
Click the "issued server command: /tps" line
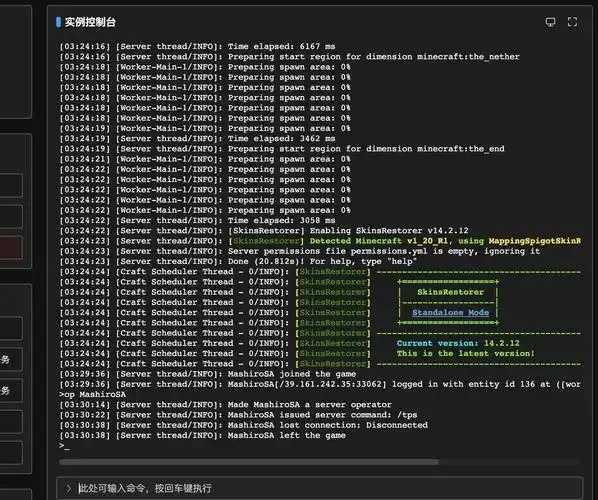238,415
